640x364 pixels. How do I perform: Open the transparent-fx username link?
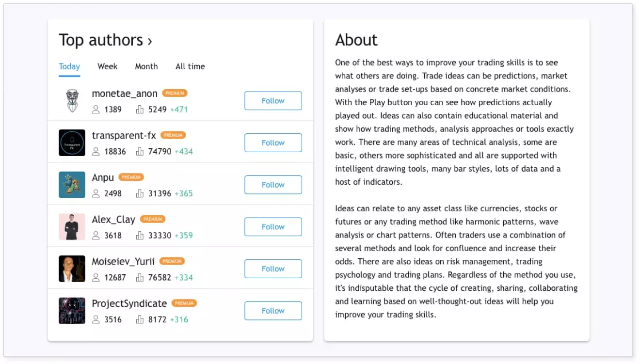(124, 136)
